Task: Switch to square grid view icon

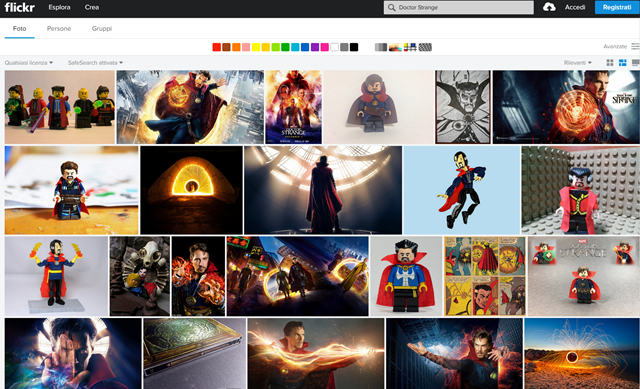Action: click(x=610, y=62)
